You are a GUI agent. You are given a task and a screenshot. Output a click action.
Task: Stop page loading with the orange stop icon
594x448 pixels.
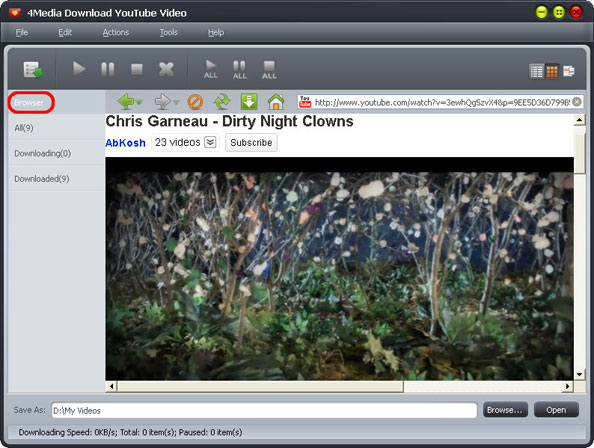(195, 102)
